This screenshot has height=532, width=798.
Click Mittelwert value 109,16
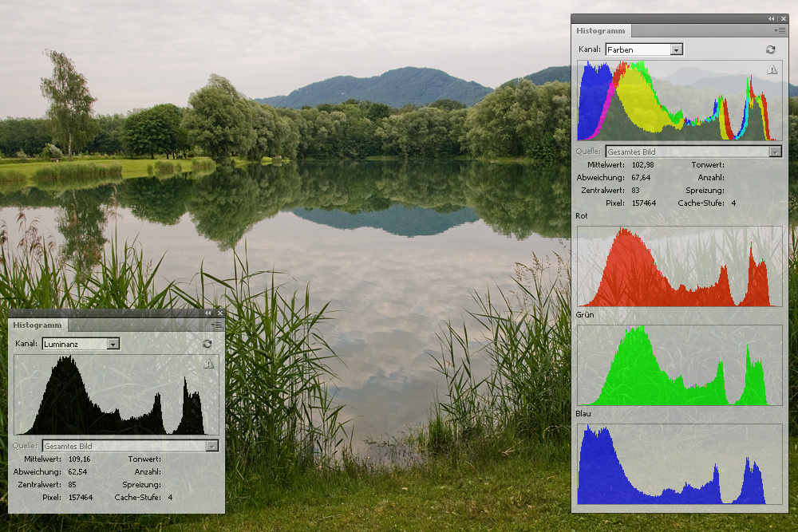click(79, 459)
